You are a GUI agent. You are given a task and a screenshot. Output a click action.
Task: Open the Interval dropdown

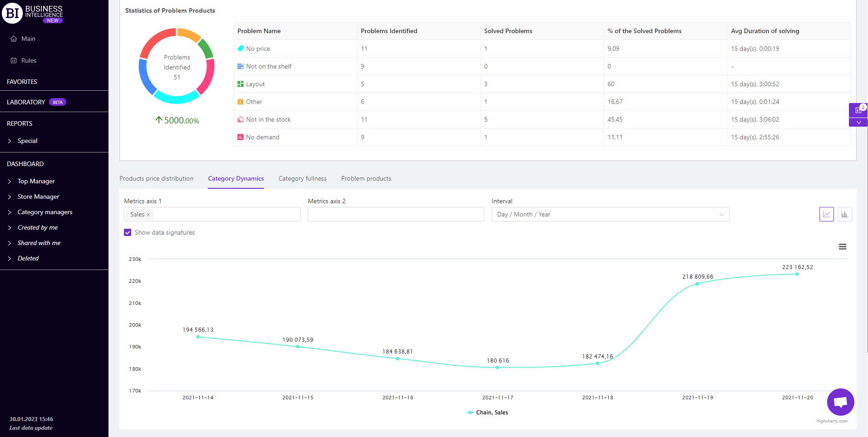(610, 214)
